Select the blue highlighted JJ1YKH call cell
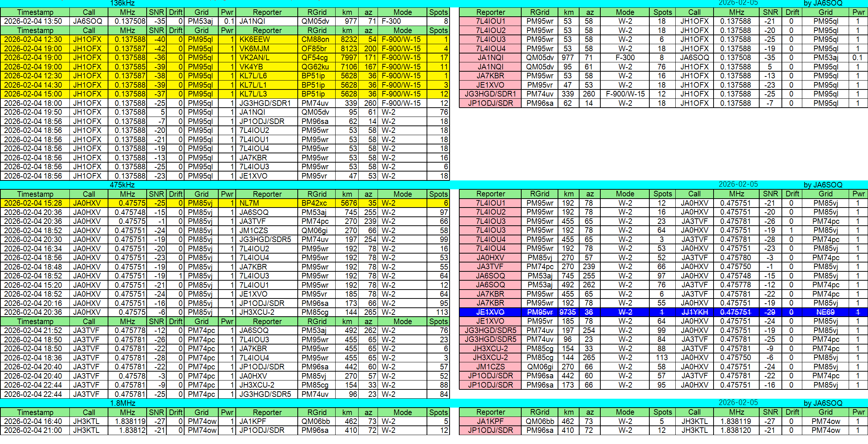This screenshot has height=444, width=868. pyautogui.click(x=694, y=312)
